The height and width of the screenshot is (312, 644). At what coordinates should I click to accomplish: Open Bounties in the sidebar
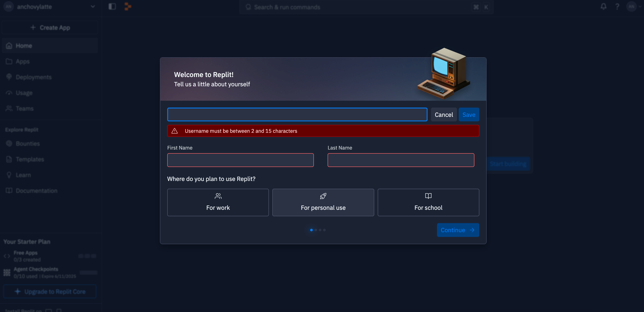click(x=50, y=144)
